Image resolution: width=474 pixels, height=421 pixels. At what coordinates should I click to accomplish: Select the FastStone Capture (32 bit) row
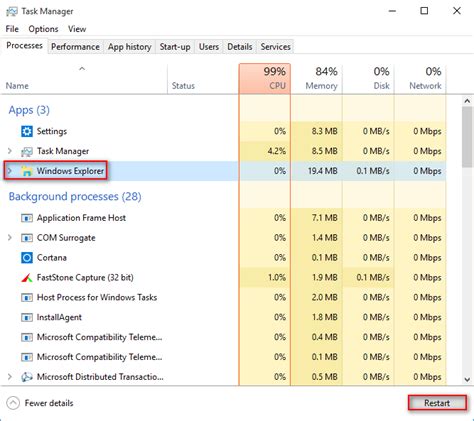[x=223, y=278]
